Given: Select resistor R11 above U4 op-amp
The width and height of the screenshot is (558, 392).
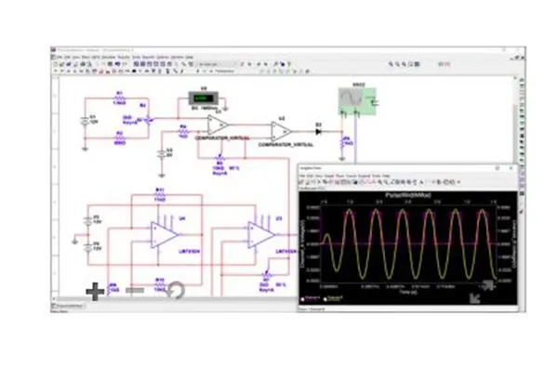Looking at the screenshot, I should coord(160,194).
